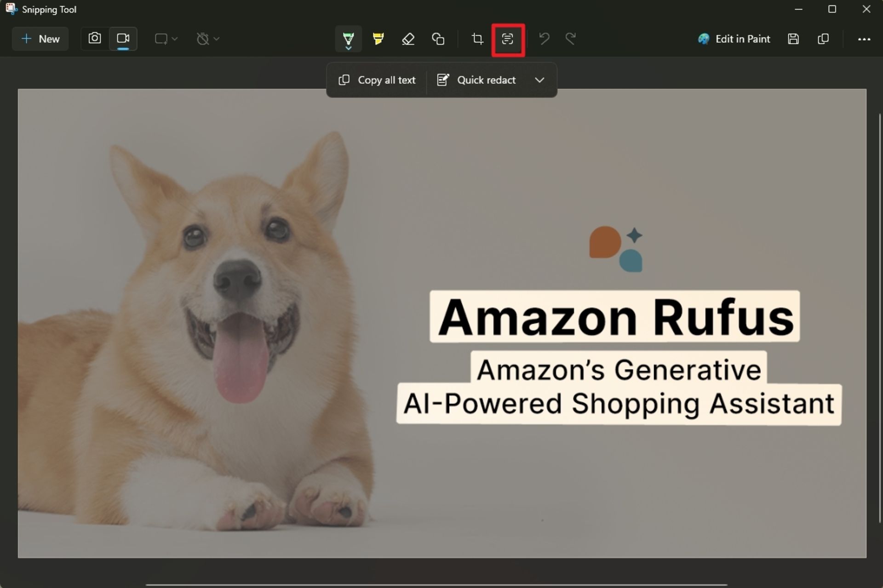This screenshot has height=588, width=883.
Task: Open the snip with Edit in Paint
Action: (x=734, y=39)
